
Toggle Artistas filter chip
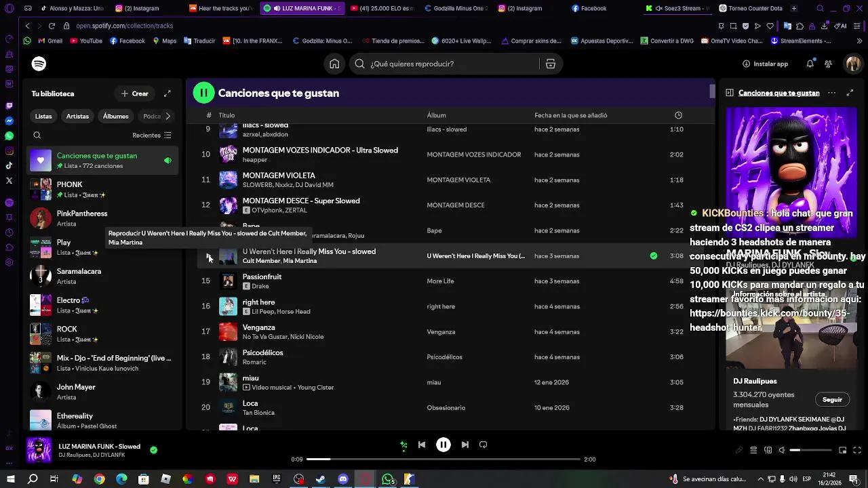(77, 116)
